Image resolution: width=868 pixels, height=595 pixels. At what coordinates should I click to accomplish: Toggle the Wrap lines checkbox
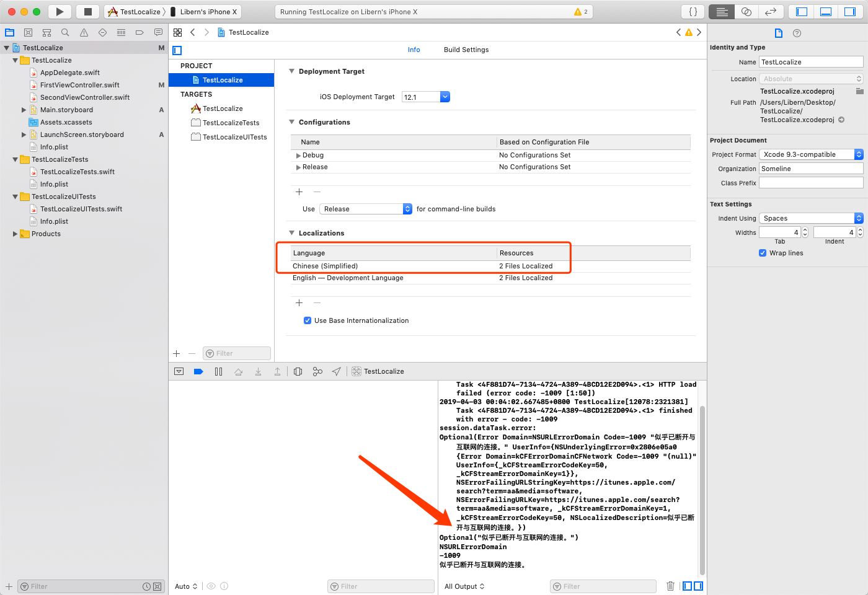763,253
